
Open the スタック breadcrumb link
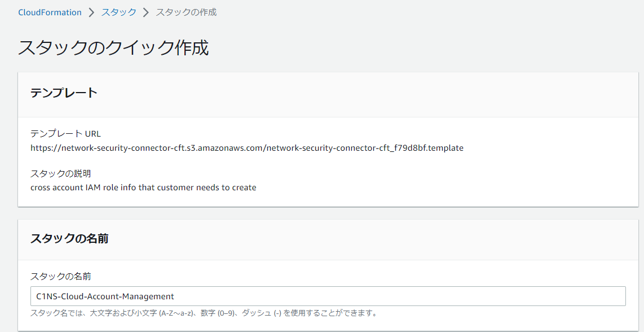click(118, 12)
